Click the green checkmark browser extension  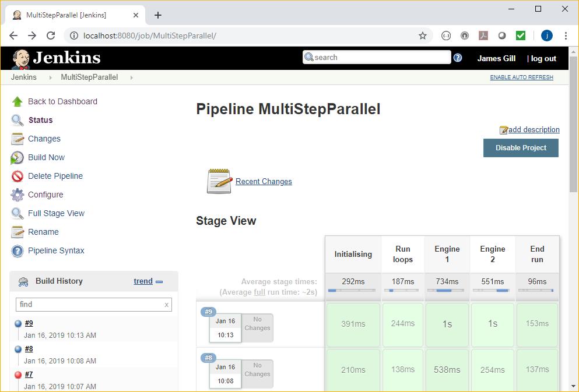coord(521,36)
